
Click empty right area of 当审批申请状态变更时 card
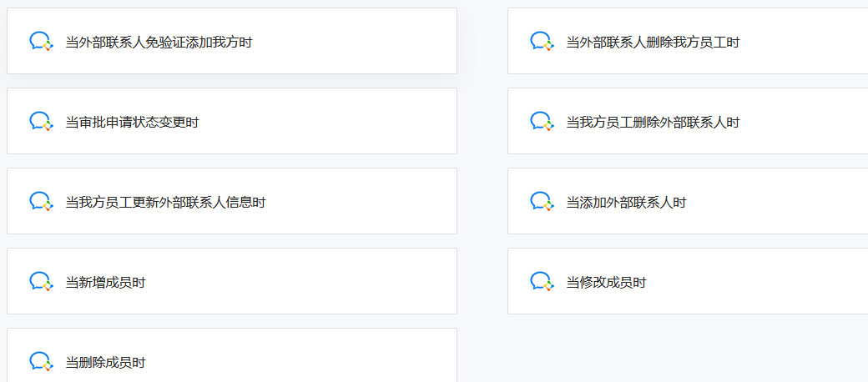351,122
